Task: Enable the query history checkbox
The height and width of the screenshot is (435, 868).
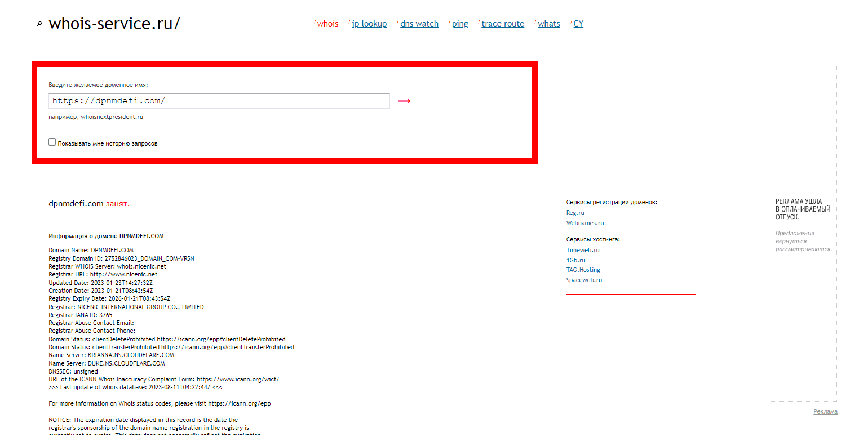Action: pyautogui.click(x=52, y=143)
